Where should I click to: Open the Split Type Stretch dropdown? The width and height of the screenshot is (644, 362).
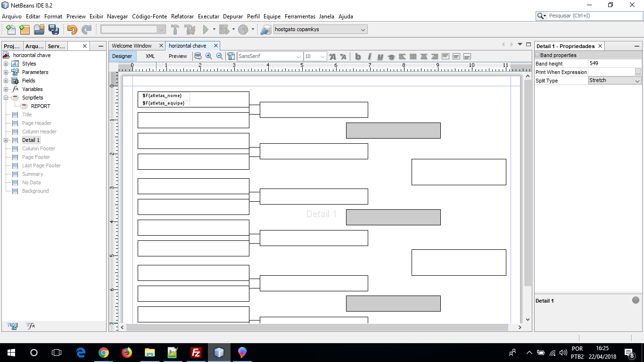637,81
